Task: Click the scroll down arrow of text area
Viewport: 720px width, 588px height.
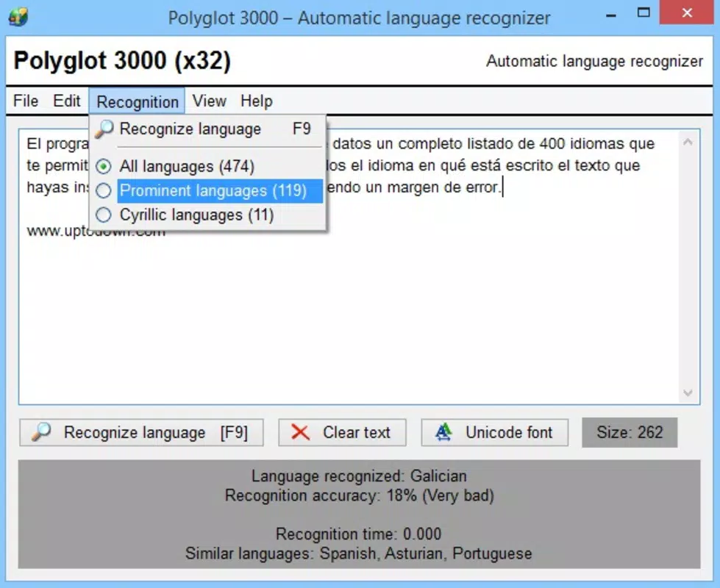Action: (688, 392)
